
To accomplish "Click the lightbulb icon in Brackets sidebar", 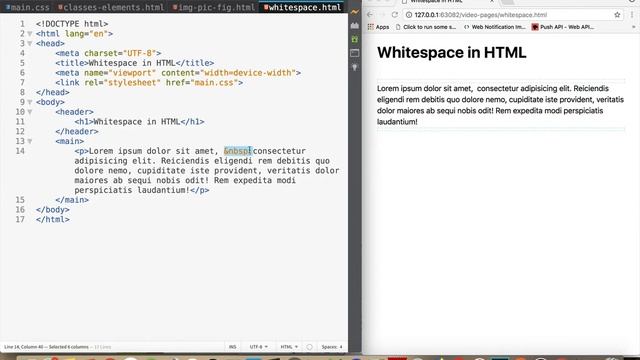I will point(355,67).
